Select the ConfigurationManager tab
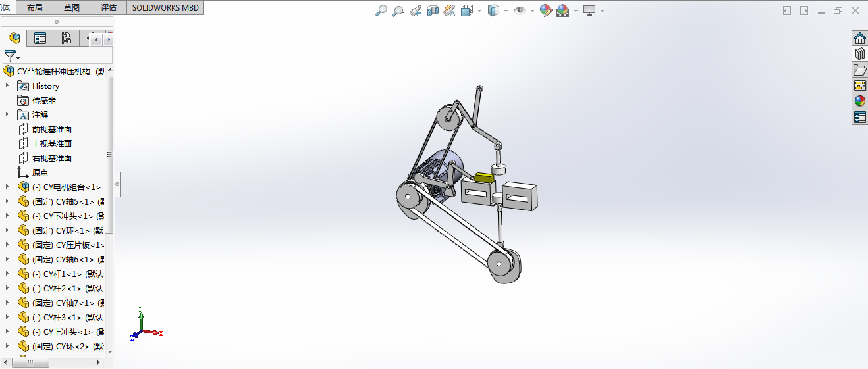 [67, 38]
